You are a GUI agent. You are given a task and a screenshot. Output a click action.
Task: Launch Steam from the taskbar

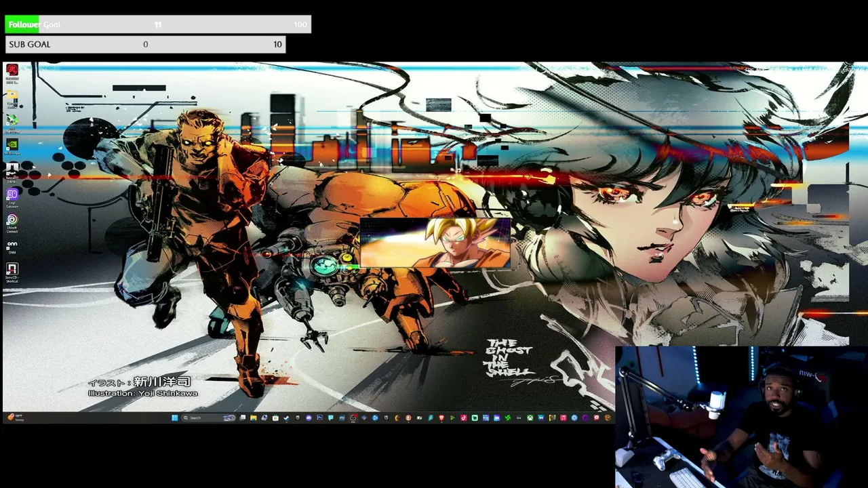(286, 418)
